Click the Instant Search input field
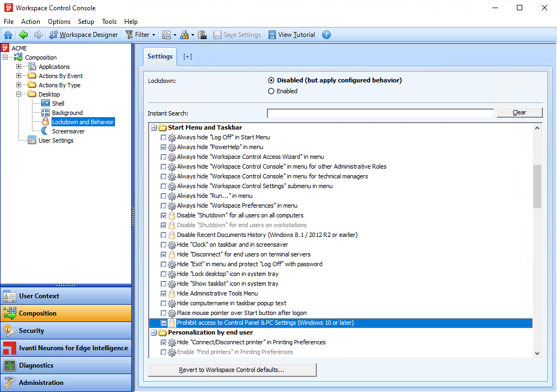Screen dimensions: 557x392 click(x=380, y=113)
